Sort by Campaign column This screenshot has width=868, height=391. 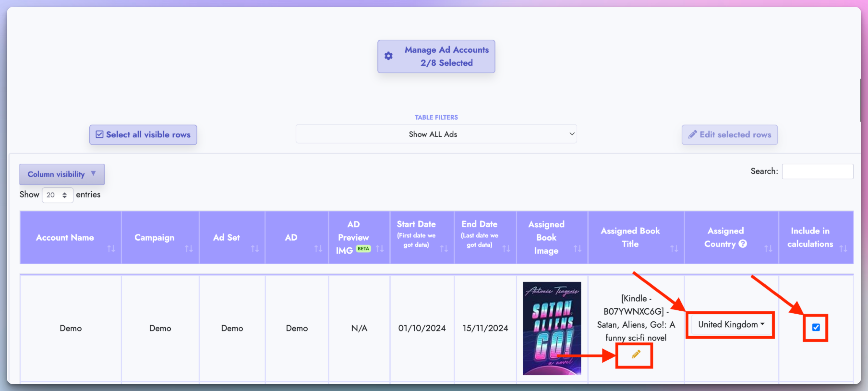pyautogui.click(x=160, y=237)
